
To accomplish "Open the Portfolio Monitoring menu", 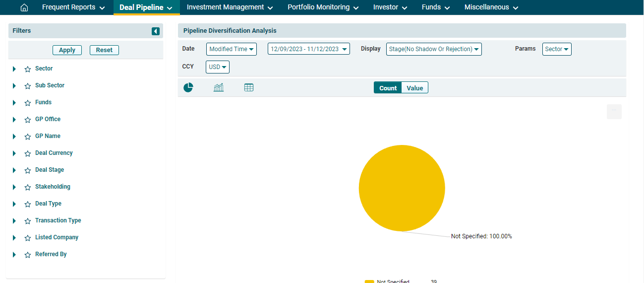I will (323, 7).
